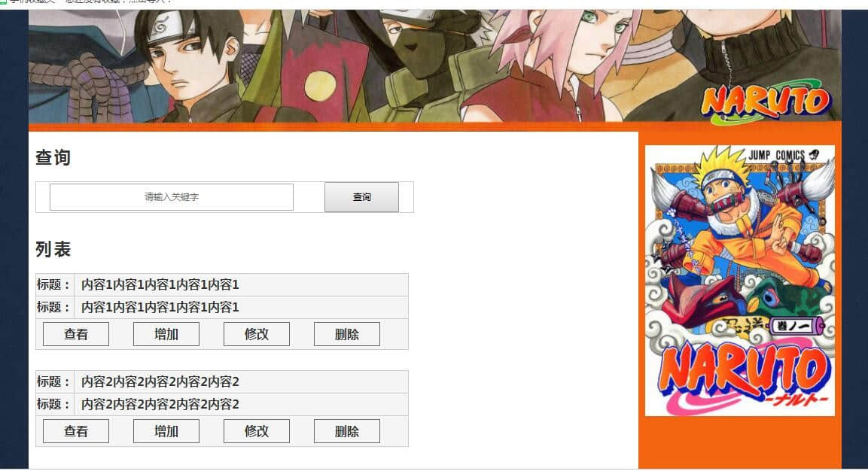Click the 查询 search button

click(361, 197)
